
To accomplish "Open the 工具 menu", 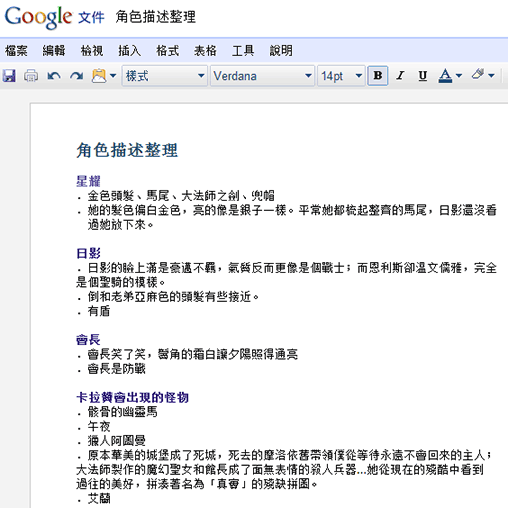I will [x=243, y=51].
